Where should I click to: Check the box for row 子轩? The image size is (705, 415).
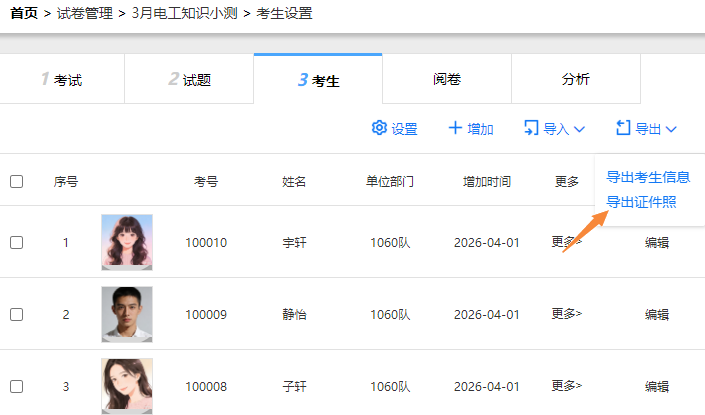pos(17,386)
